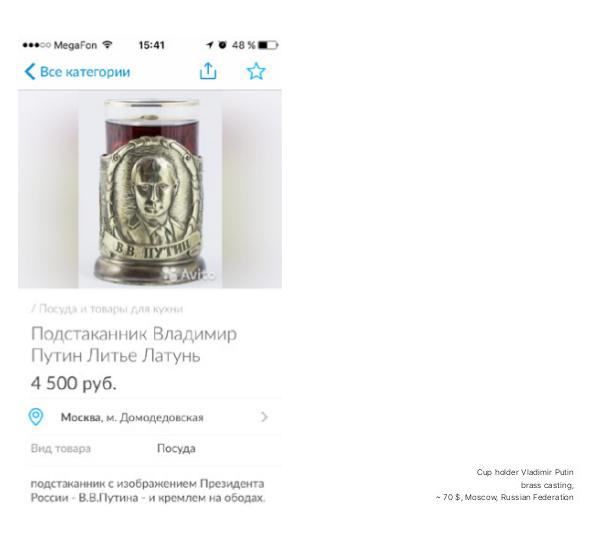
Task: Add listing to favorites with star icon
Action: [x=256, y=71]
